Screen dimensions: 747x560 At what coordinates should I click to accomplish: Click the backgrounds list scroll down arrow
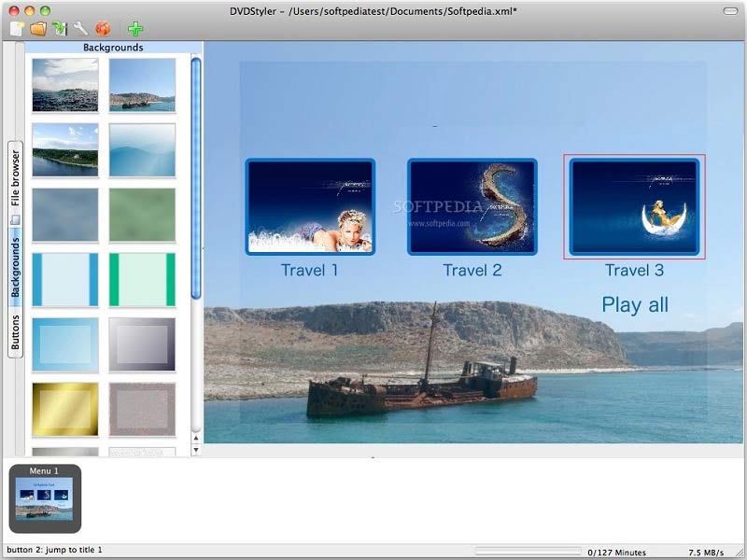pyautogui.click(x=196, y=450)
